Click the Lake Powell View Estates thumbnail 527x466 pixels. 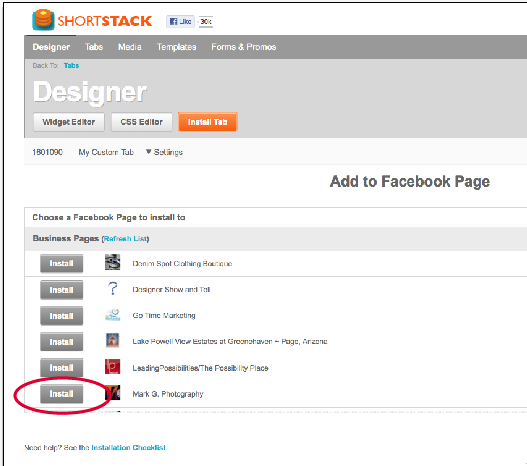[112, 340]
